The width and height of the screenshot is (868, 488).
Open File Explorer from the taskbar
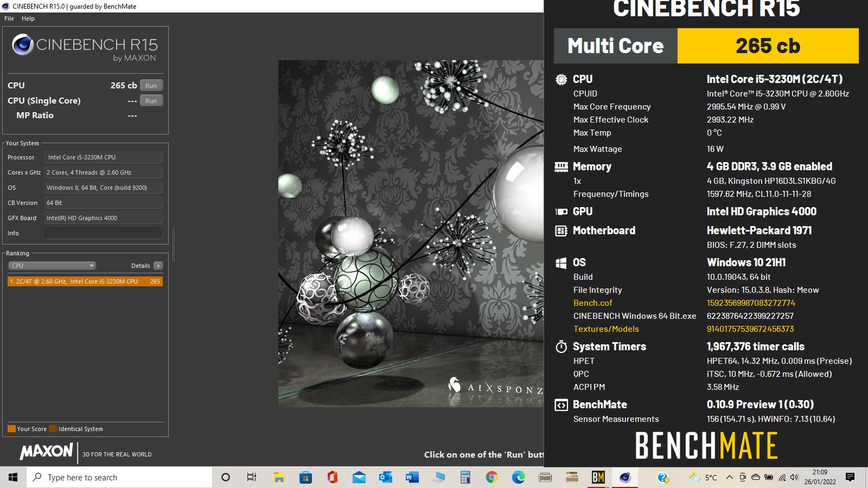(279, 477)
